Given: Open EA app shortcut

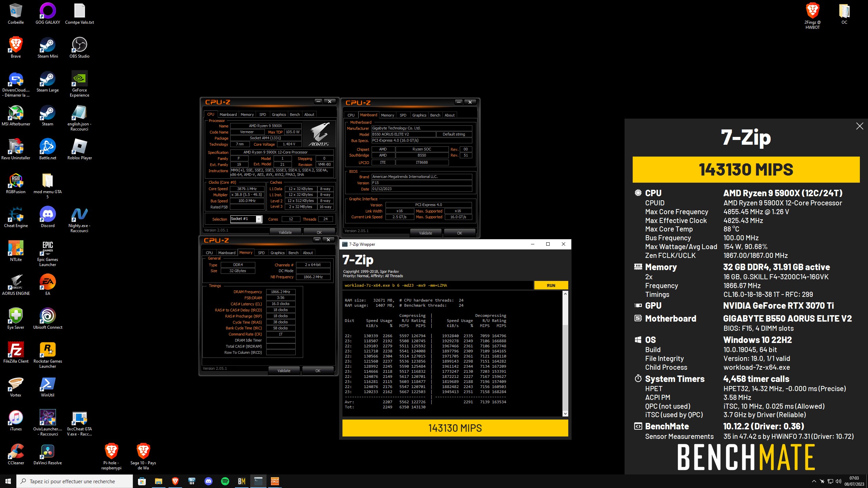Looking at the screenshot, I should tap(48, 285).
